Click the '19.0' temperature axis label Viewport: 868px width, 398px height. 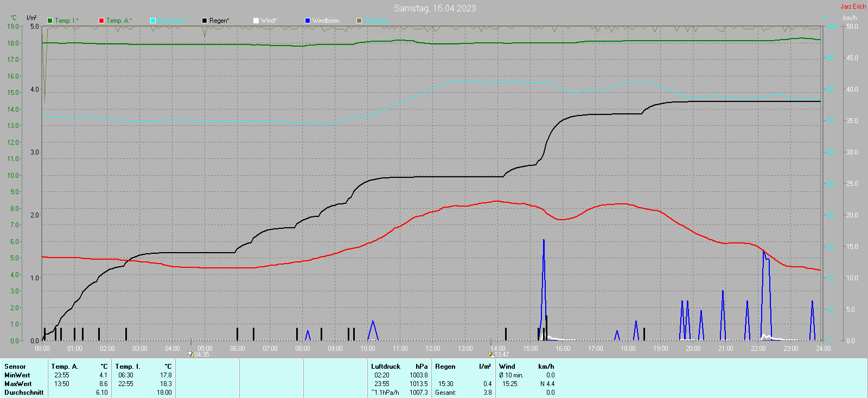click(13, 26)
